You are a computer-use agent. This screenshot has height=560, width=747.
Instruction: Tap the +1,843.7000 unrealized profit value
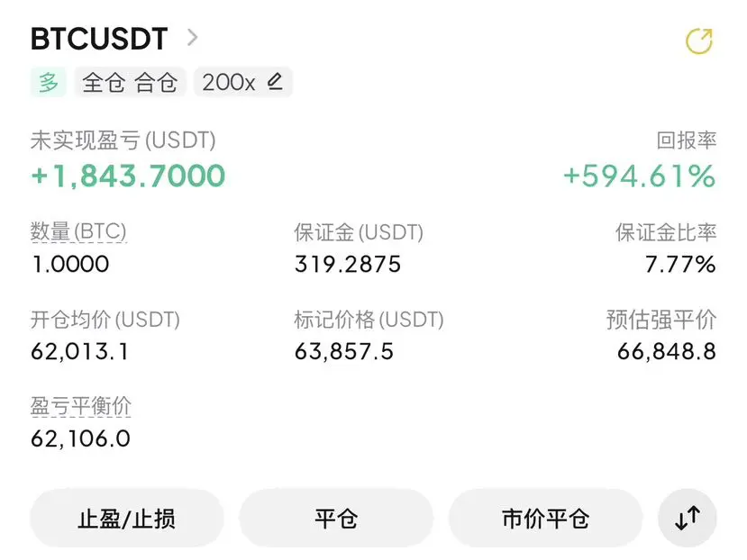[128, 176]
